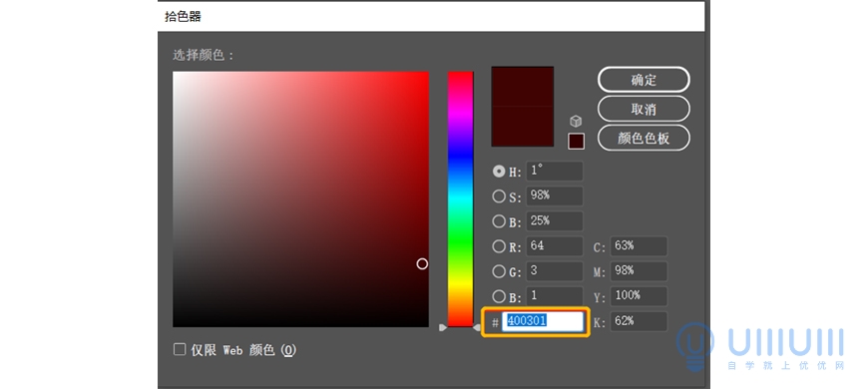Viewport: 868px width, 389px height.
Task: Click the H value field showing 1°
Action: [x=554, y=171]
